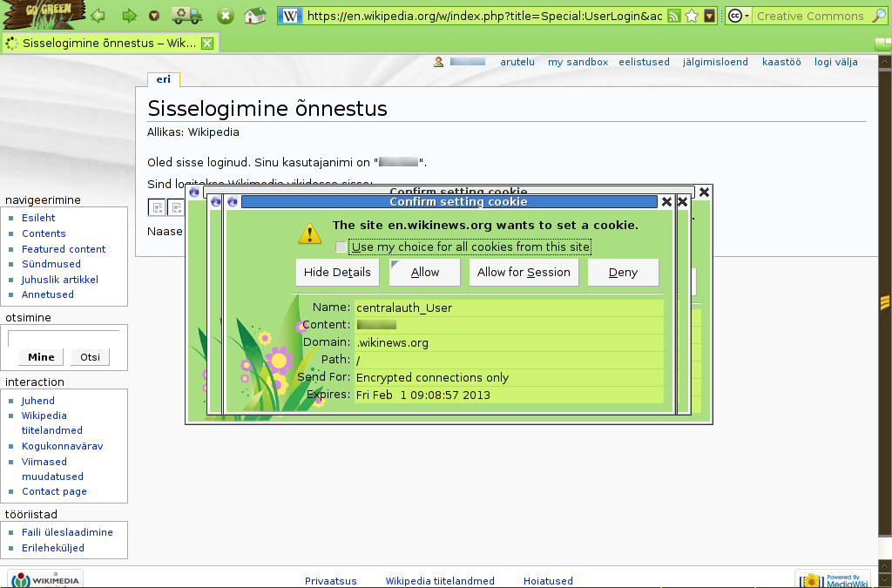Bookmark this page with the star icon
The image size is (892, 588).
[x=692, y=16]
